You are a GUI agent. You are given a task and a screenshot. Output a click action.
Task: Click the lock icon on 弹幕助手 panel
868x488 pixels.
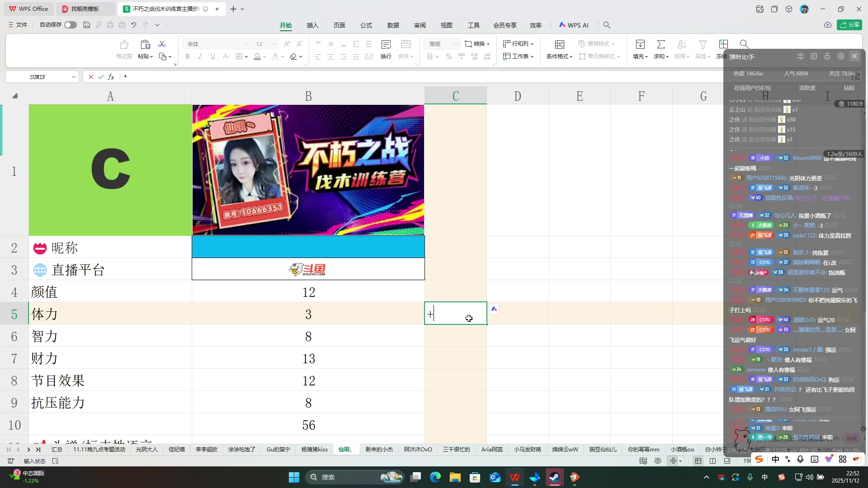[827, 56]
